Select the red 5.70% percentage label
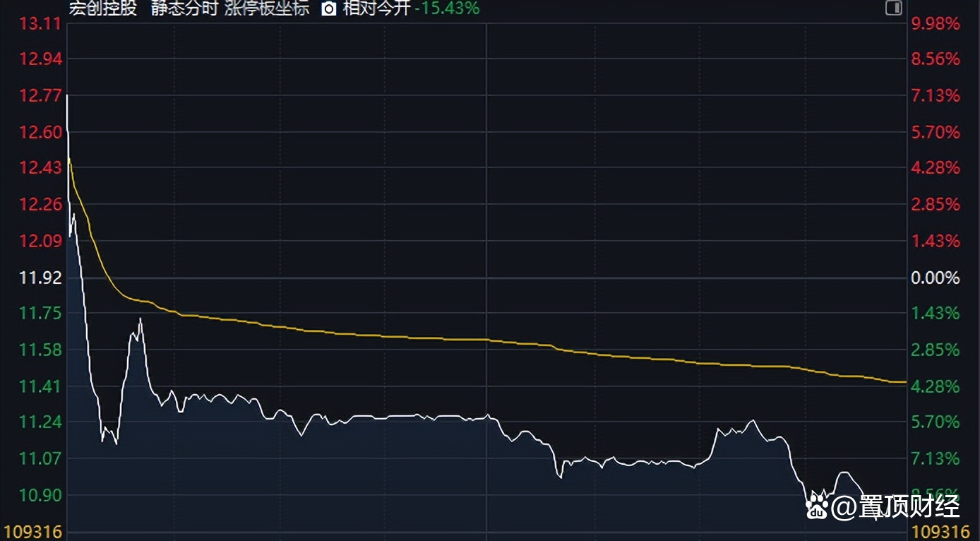Screen dimensions: 980x541 [x=936, y=132]
